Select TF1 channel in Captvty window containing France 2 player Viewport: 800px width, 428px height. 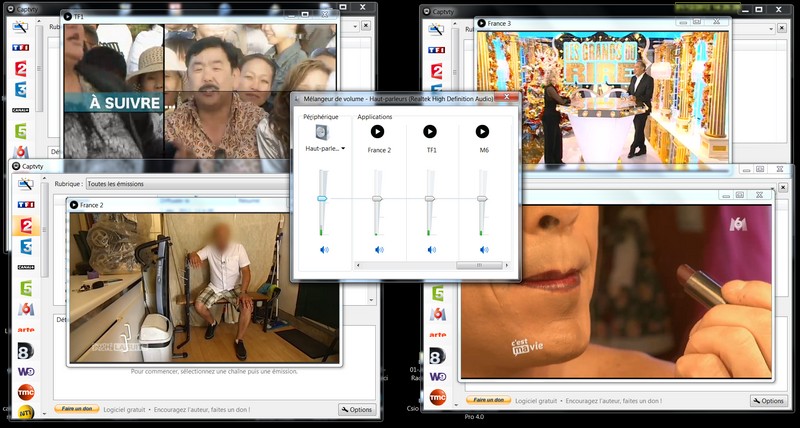[x=26, y=204]
